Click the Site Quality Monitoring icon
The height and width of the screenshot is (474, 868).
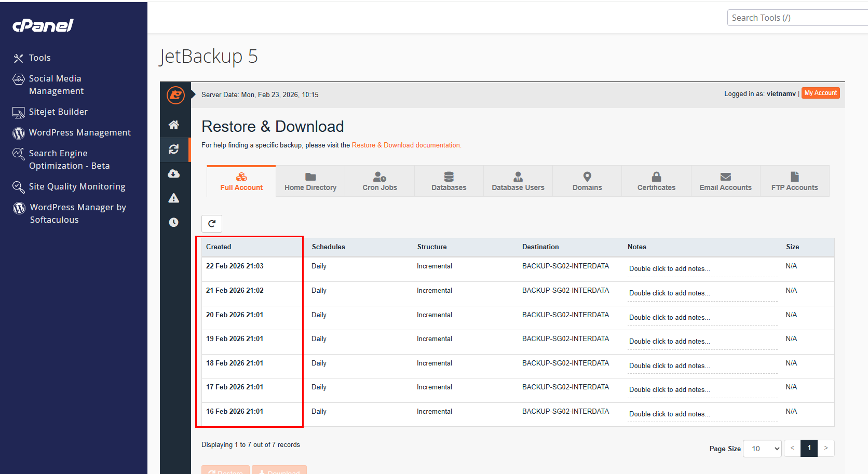pyautogui.click(x=19, y=187)
